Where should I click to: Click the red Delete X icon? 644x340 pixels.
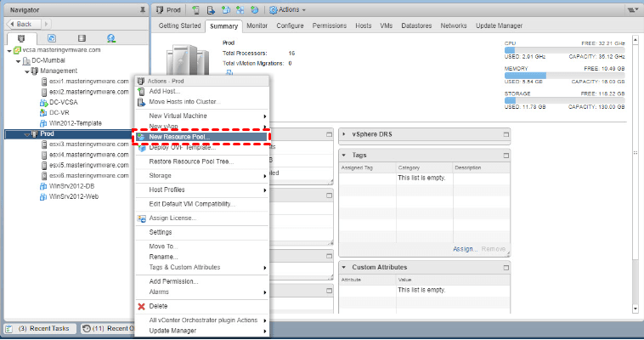141,306
